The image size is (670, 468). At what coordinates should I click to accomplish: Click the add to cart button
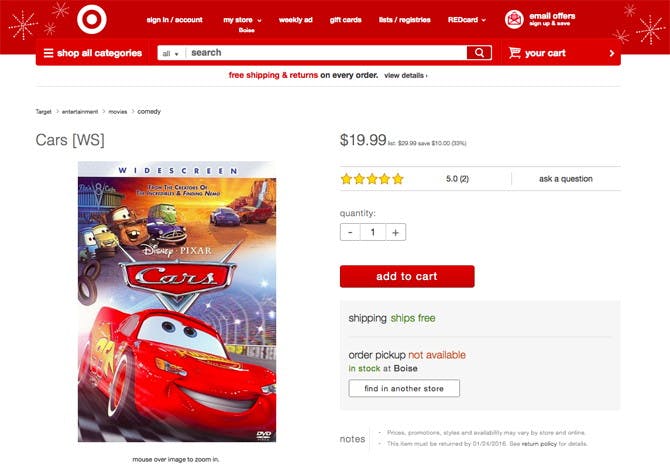coord(407,276)
